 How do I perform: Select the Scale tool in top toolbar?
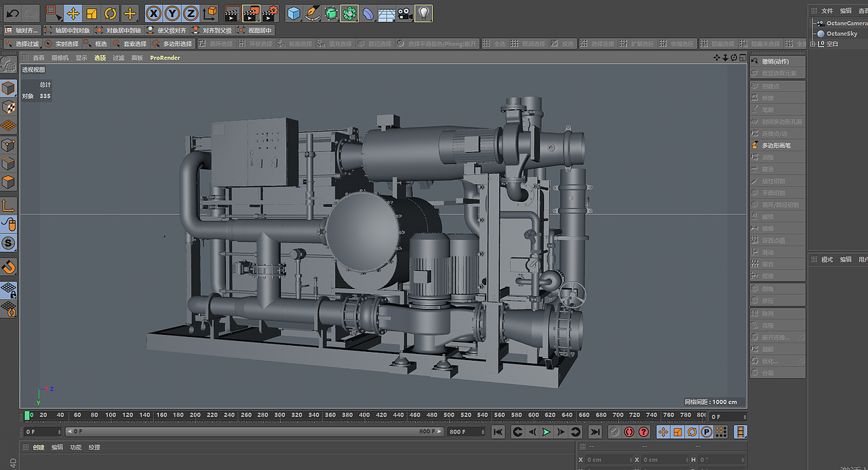tap(92, 13)
